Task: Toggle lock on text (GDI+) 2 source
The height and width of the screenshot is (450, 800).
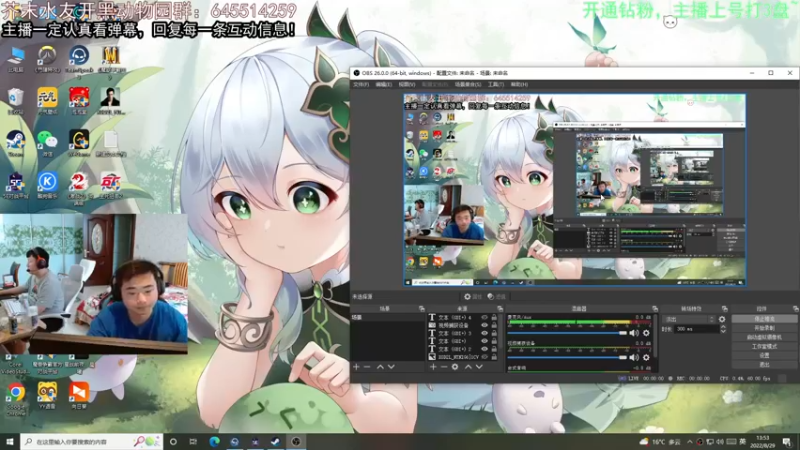Action: [494, 349]
